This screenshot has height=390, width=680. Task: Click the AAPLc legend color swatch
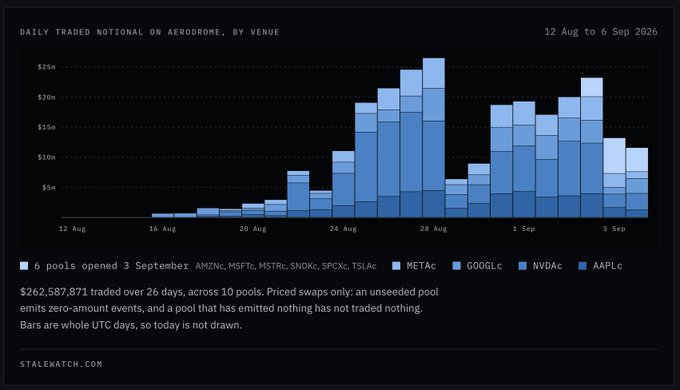tap(583, 266)
